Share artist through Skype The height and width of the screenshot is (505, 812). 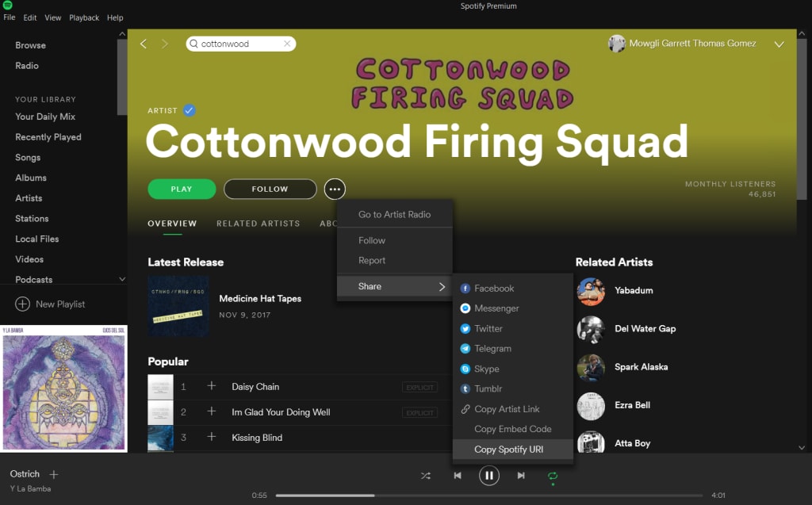click(x=513, y=369)
